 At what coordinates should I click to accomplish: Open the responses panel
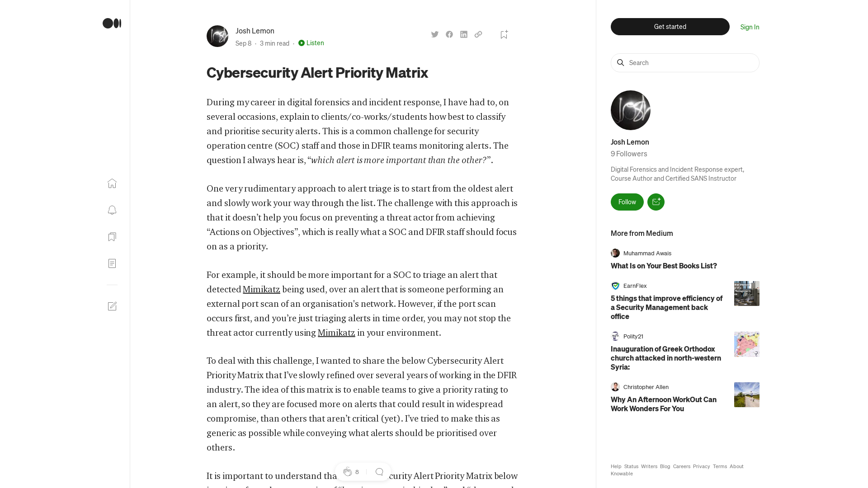pyautogui.click(x=379, y=471)
